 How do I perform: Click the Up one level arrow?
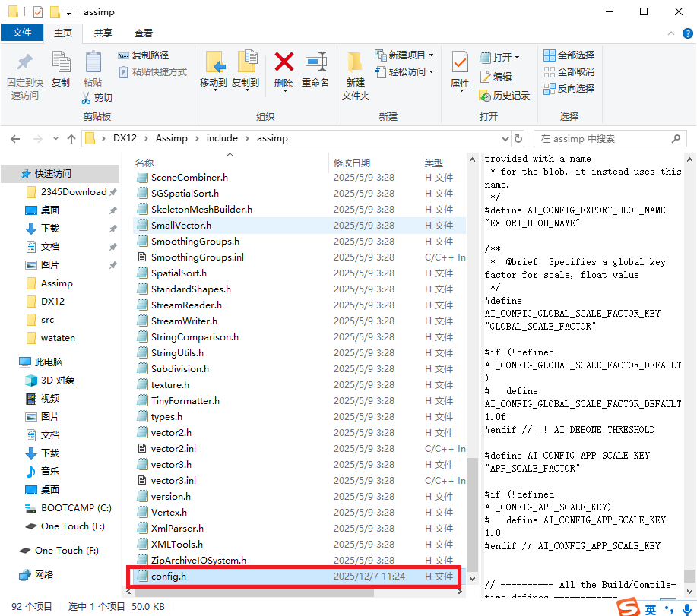coord(71,139)
